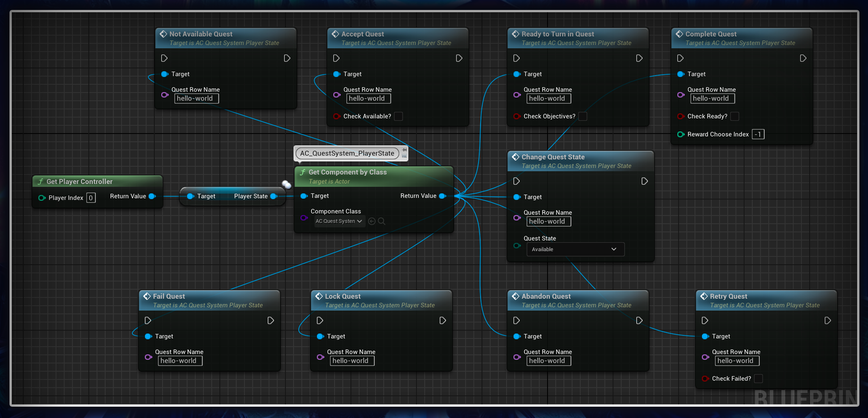Click the event diamond icon on Lock Quest header
The height and width of the screenshot is (418, 868).
pos(320,296)
